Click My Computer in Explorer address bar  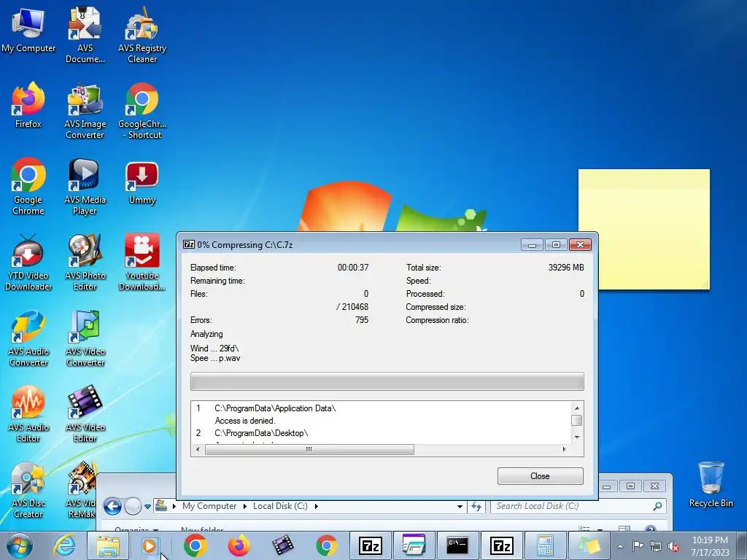[x=209, y=506]
